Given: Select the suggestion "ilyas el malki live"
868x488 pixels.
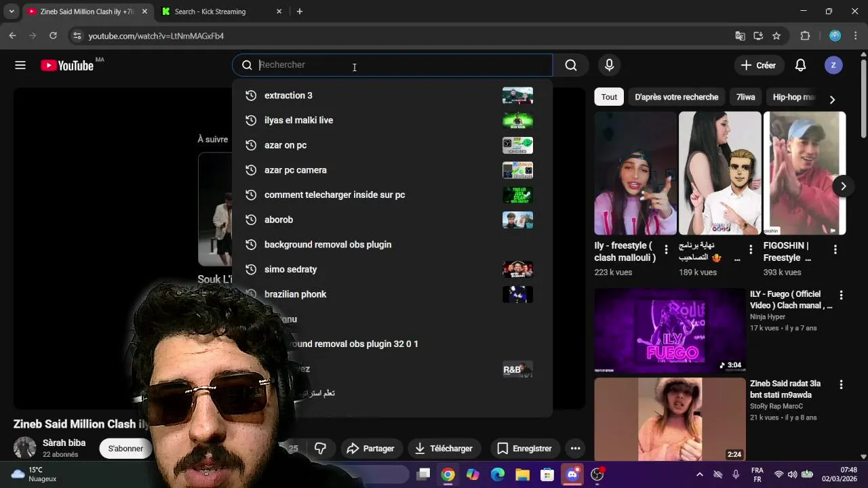Looking at the screenshot, I should (392, 121).
